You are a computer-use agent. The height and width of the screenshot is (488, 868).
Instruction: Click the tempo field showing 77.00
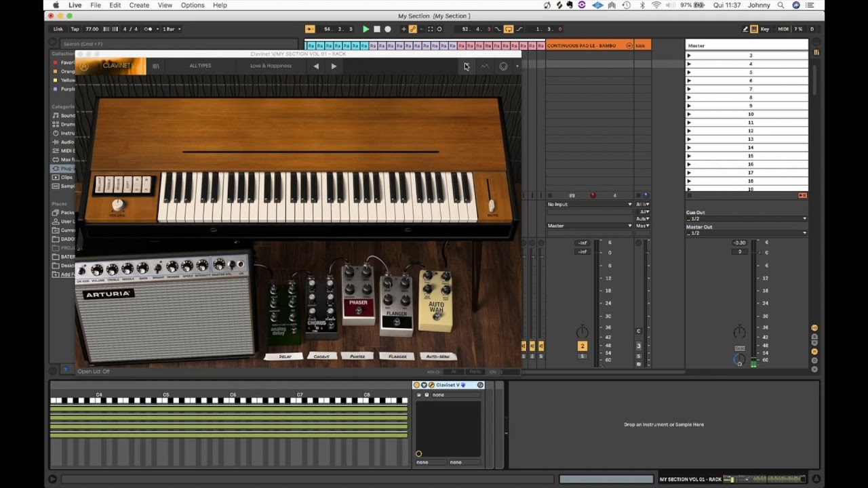click(x=92, y=29)
